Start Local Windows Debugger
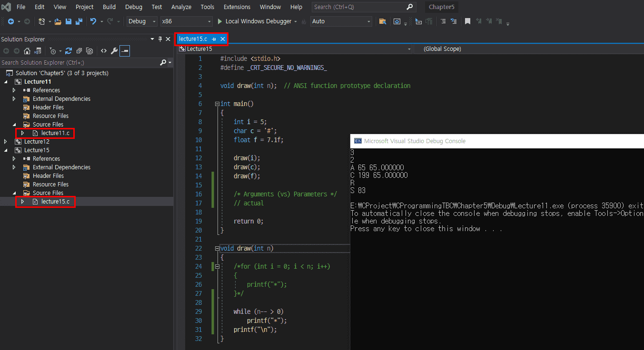This screenshot has width=644, height=350. point(254,21)
